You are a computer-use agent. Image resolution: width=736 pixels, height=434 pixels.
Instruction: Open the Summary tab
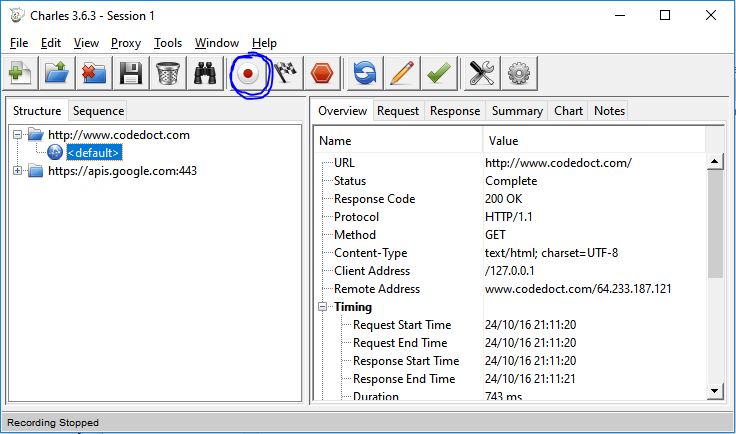pyautogui.click(x=517, y=111)
